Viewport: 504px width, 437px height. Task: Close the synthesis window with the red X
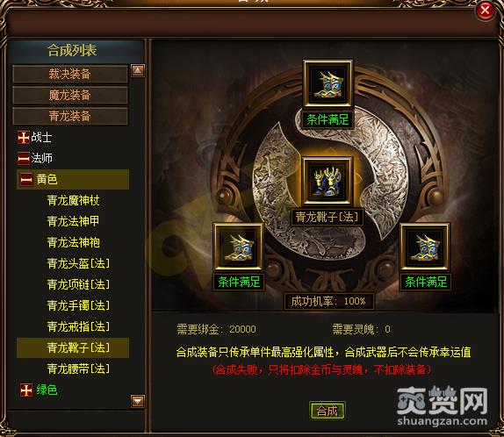pos(485,11)
